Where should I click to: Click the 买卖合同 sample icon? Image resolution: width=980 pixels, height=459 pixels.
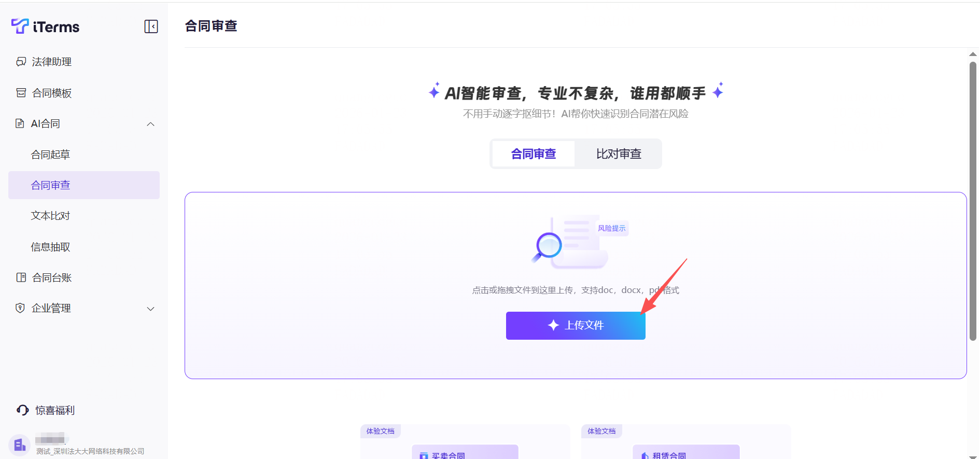click(424, 456)
